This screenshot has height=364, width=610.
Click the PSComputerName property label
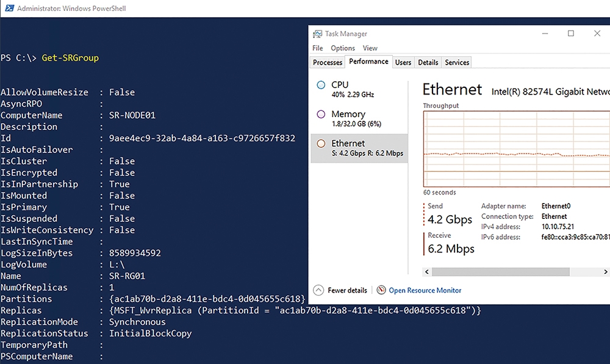[x=37, y=356]
